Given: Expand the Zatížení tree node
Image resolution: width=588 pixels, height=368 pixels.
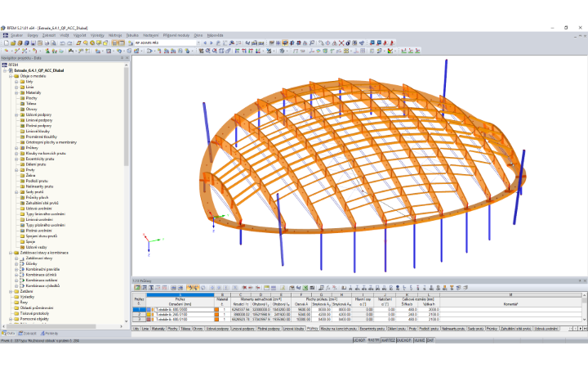Looking at the screenshot, I should point(11,291).
